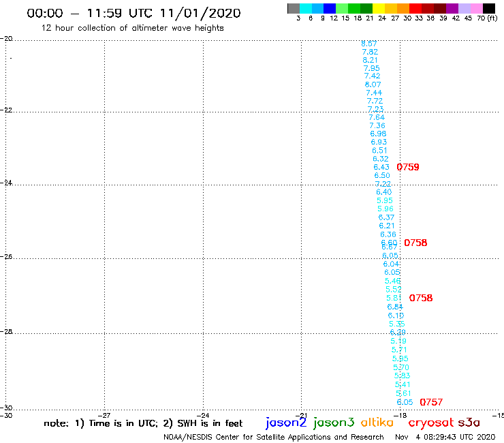
Task: Click the yellow 24 ft legend swatch
Action: [x=379, y=8]
